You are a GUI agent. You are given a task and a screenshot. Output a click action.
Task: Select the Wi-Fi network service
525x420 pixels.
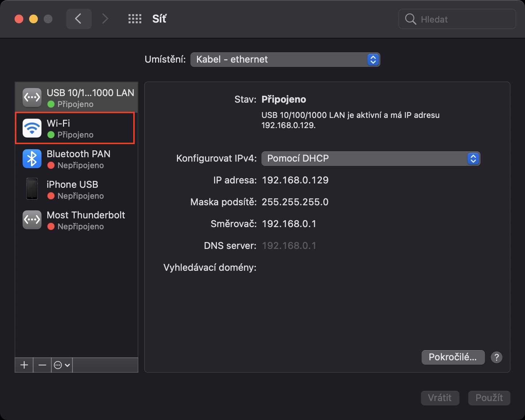(75, 128)
